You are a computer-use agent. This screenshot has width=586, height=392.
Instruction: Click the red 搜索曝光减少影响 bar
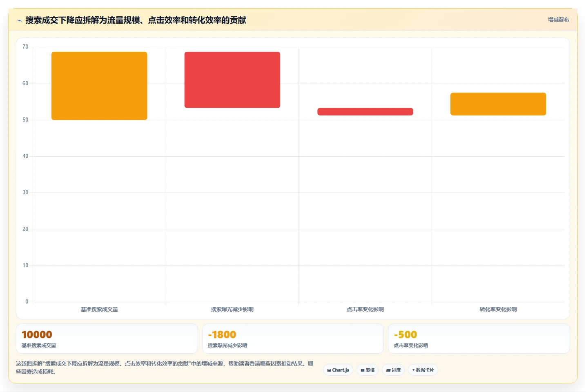coord(232,80)
